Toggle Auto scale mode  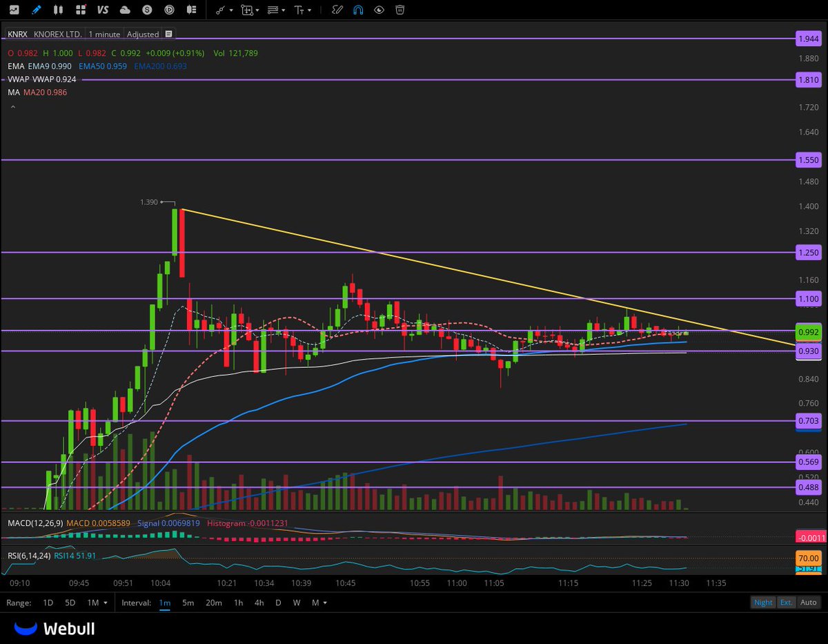(x=808, y=602)
